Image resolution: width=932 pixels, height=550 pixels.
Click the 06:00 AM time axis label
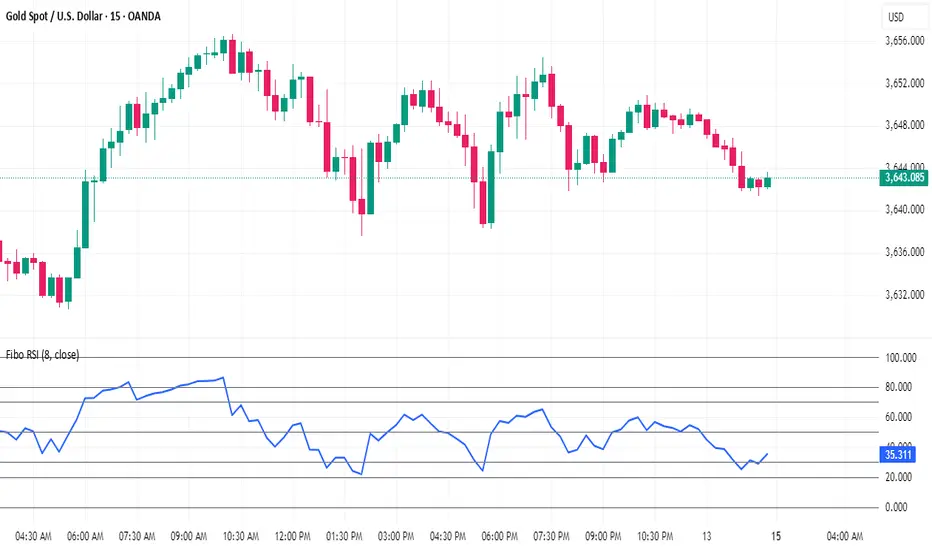(x=84, y=535)
